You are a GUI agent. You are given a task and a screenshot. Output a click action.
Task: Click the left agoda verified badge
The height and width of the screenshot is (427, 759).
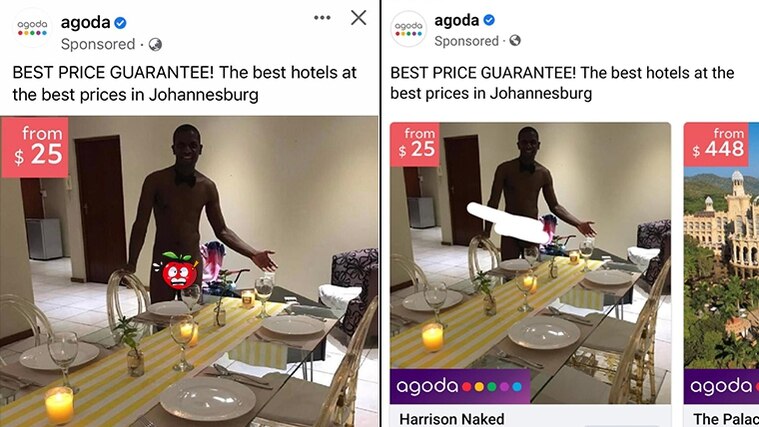point(120,23)
